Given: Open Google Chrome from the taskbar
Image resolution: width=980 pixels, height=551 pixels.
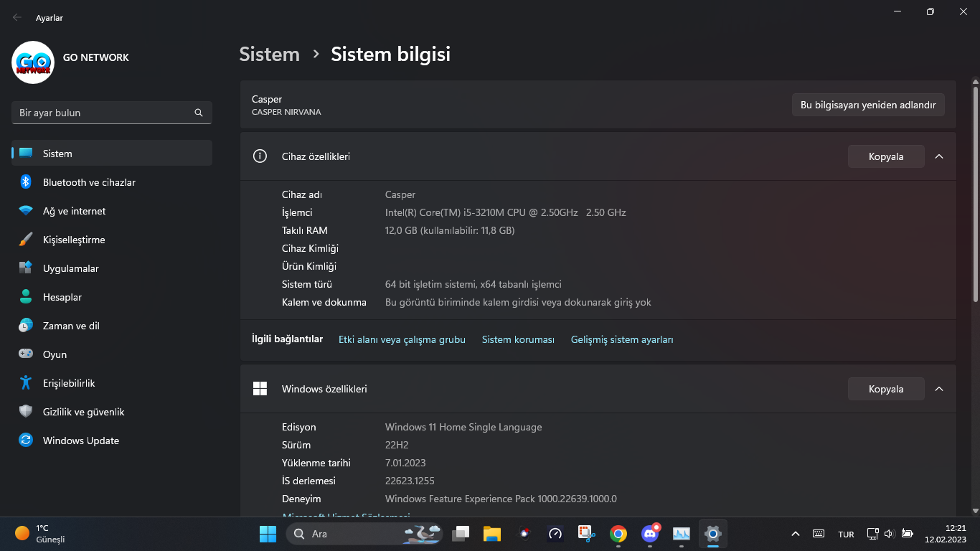Looking at the screenshot, I should coord(618,534).
